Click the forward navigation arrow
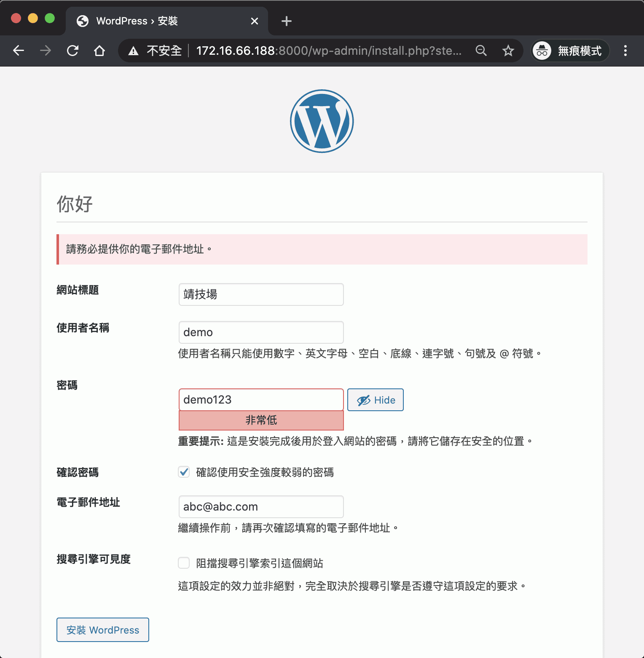The width and height of the screenshot is (644, 658). 45,51
